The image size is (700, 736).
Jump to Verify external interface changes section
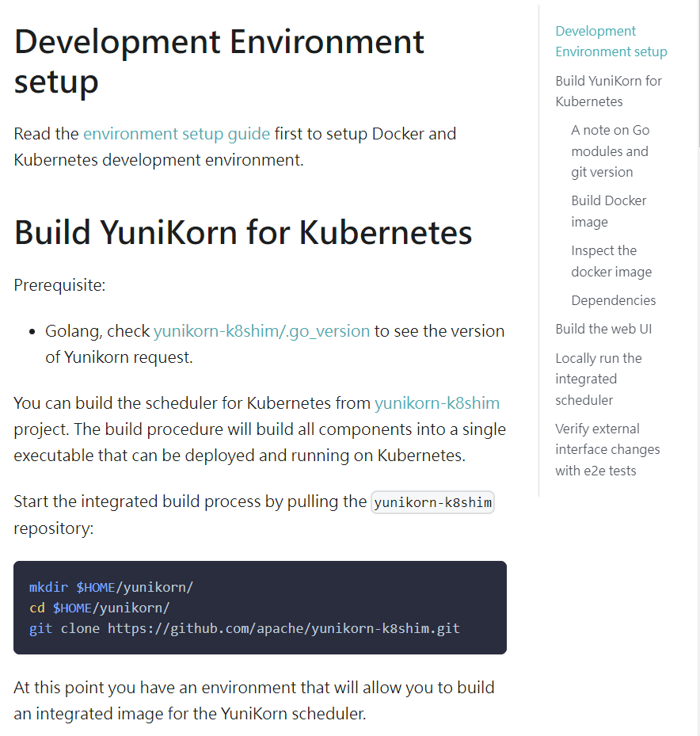(607, 450)
